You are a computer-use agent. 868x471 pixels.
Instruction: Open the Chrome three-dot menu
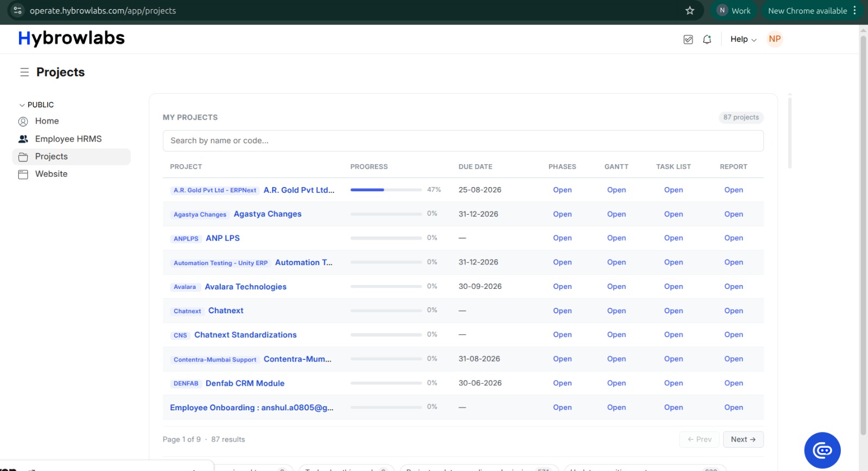[x=854, y=10]
